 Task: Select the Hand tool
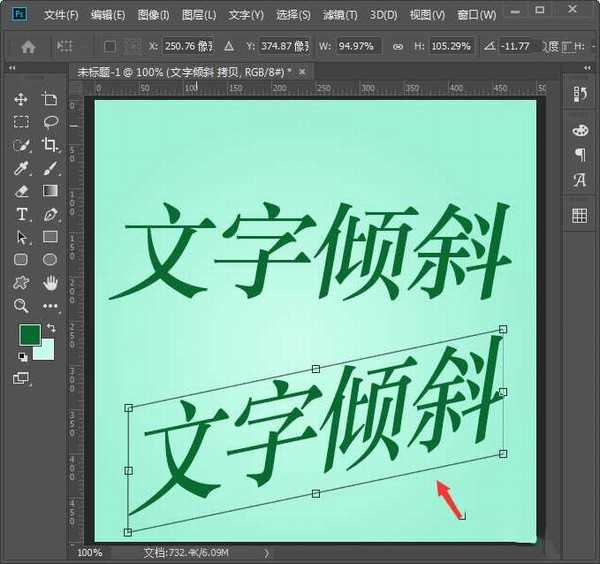(x=50, y=283)
